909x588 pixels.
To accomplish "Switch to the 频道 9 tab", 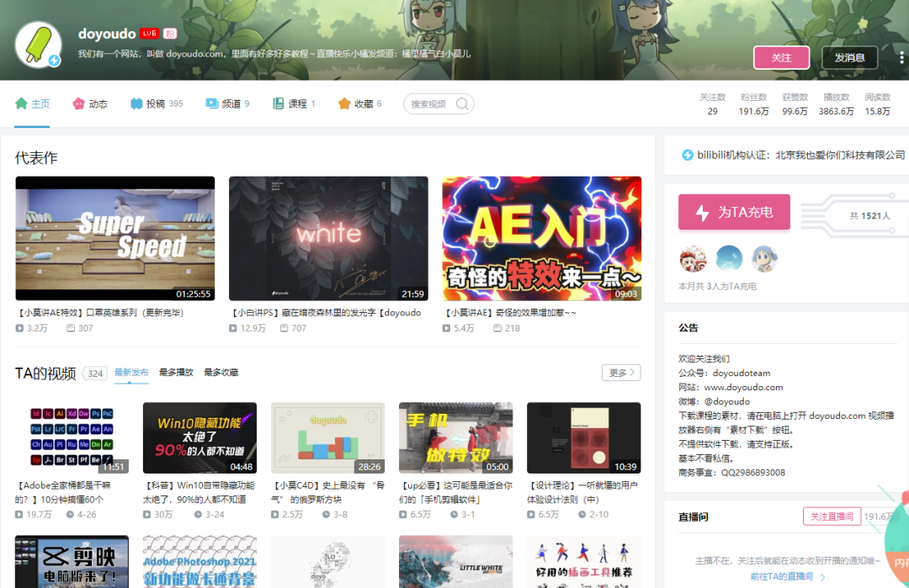I will click(x=227, y=103).
